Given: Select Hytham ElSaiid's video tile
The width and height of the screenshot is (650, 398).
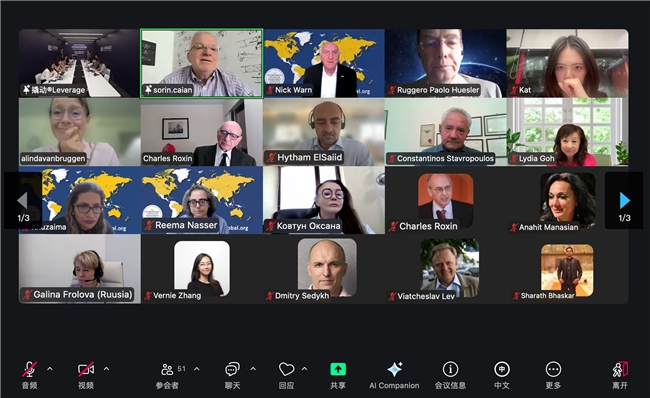Looking at the screenshot, I should click(x=324, y=132).
